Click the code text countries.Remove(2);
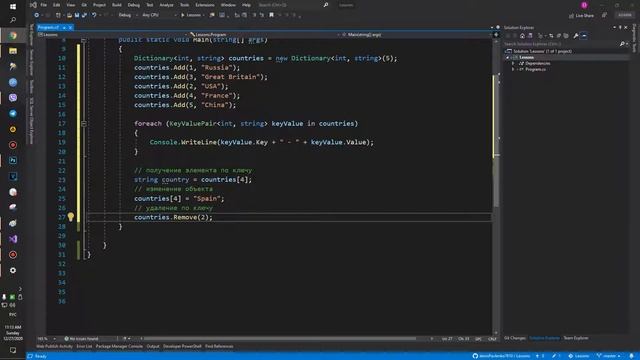The image size is (640, 360). coord(173,217)
